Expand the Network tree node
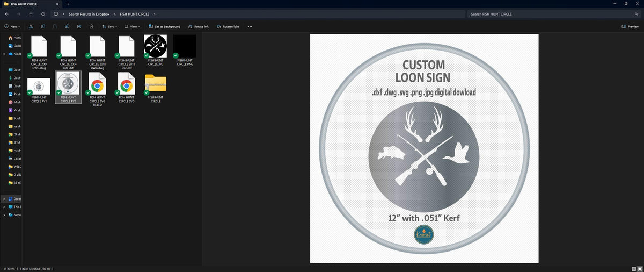Viewport: 644px width, 272px height. (4, 215)
